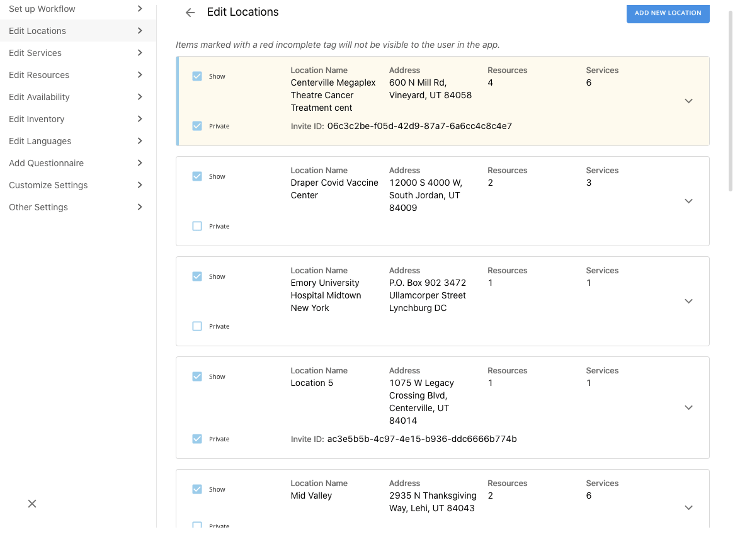Click the address 12000 S 4000 W
Viewport: 741px width, 533px height.
tap(426, 195)
